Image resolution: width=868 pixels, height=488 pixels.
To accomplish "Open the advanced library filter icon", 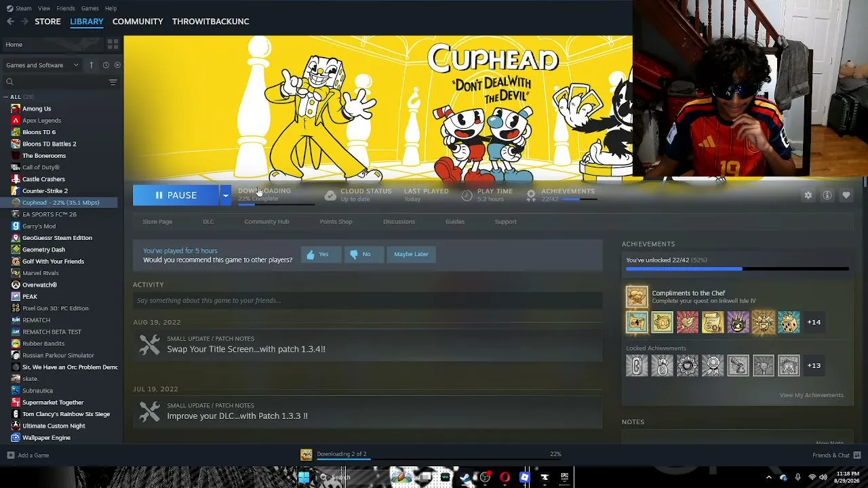I will click(x=113, y=82).
